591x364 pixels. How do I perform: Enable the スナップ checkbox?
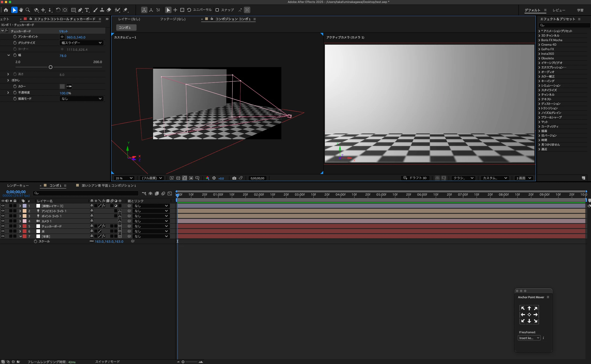[x=217, y=10]
